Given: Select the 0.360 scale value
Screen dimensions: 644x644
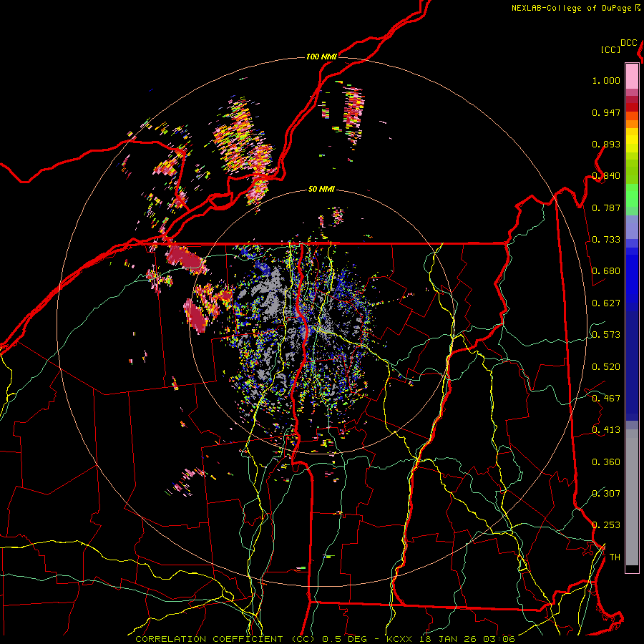Looking at the screenshot, I should click(x=606, y=462).
